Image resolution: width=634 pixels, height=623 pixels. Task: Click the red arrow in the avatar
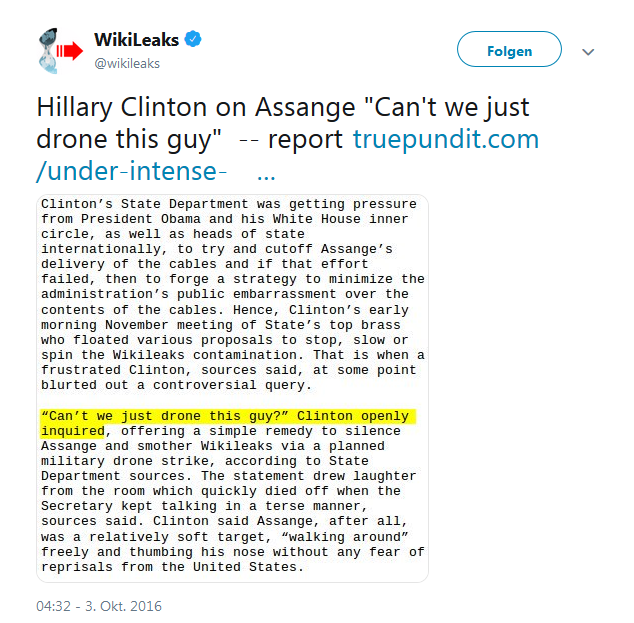70,51
